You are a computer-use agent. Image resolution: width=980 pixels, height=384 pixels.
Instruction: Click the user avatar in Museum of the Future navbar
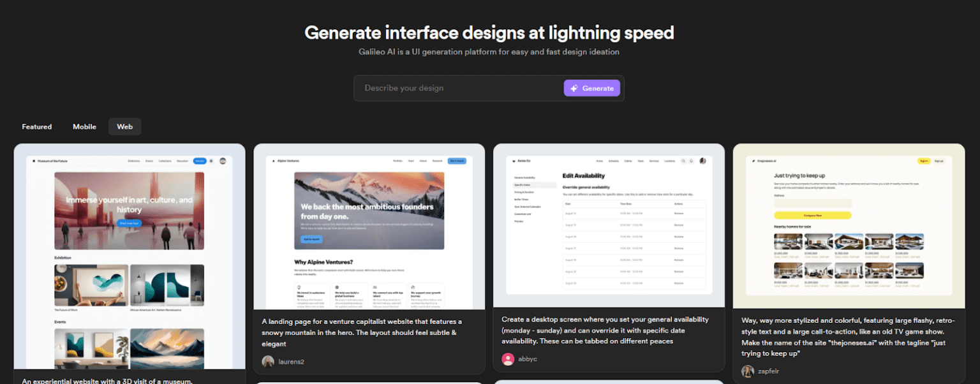[223, 161]
